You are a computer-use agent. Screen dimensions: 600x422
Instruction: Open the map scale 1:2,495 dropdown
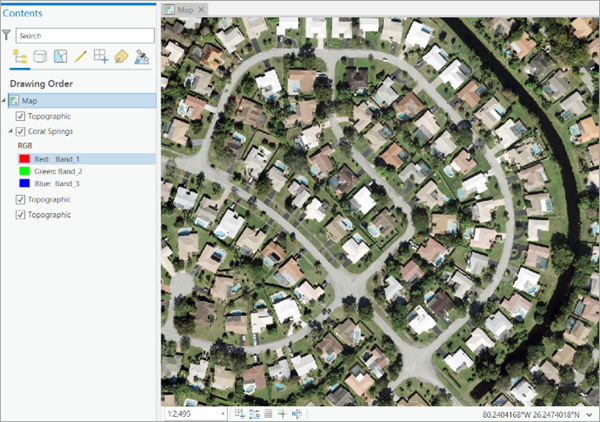222,413
